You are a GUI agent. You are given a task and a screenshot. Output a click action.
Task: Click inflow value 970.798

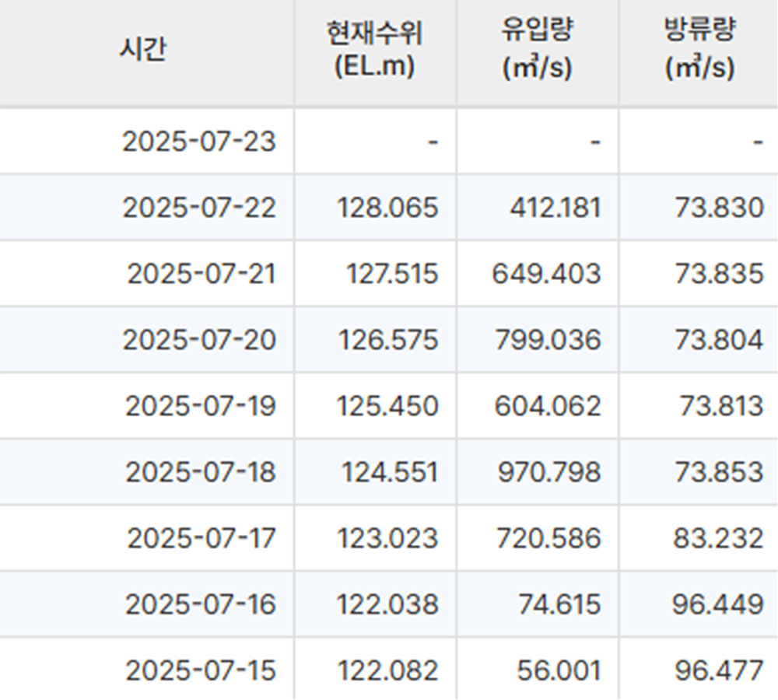tap(549, 472)
